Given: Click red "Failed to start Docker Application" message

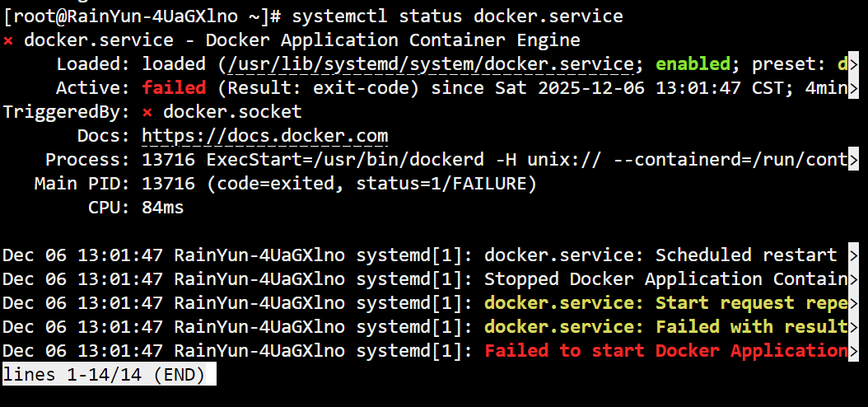Looking at the screenshot, I should (665, 351).
